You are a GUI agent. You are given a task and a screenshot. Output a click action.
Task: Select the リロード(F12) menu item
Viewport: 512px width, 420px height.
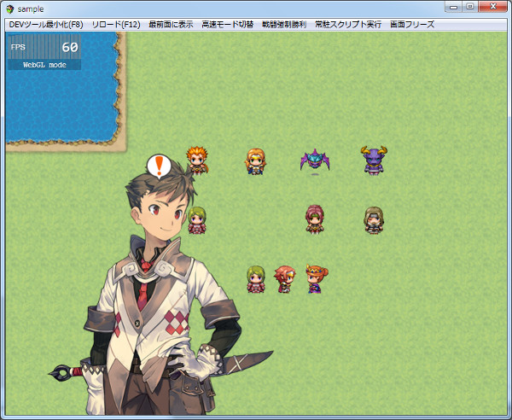(116, 25)
